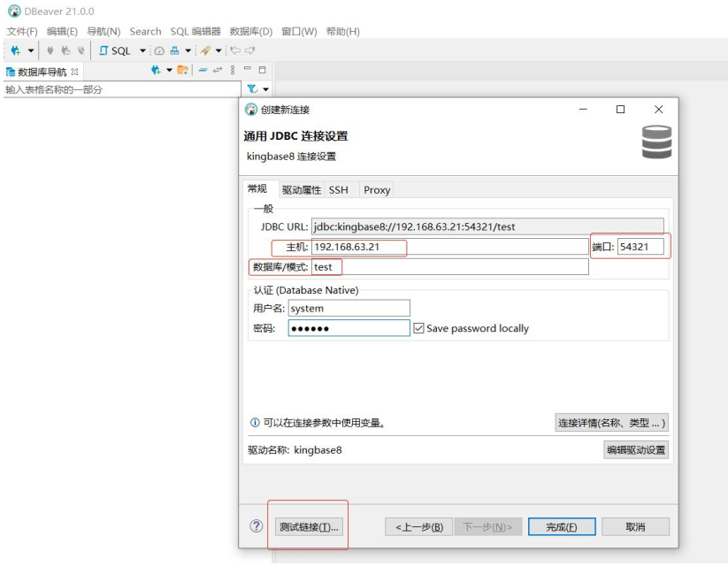Click the blue schema diagram icon
This screenshot has width=728, height=567.
[x=174, y=50]
